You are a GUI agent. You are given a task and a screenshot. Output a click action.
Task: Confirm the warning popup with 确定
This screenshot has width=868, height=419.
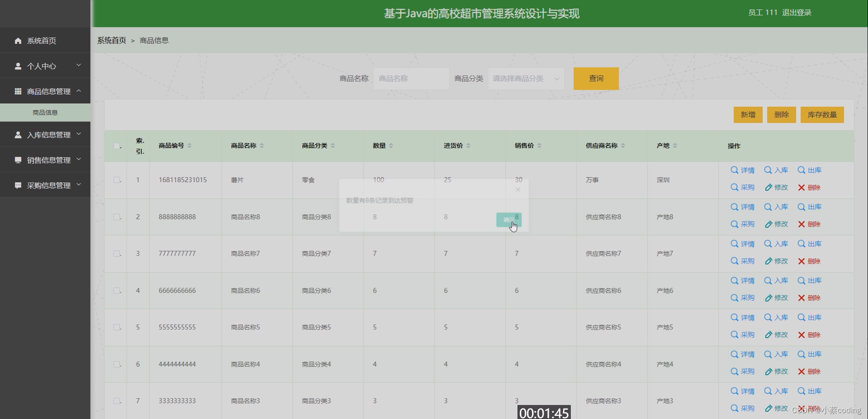[x=509, y=220]
